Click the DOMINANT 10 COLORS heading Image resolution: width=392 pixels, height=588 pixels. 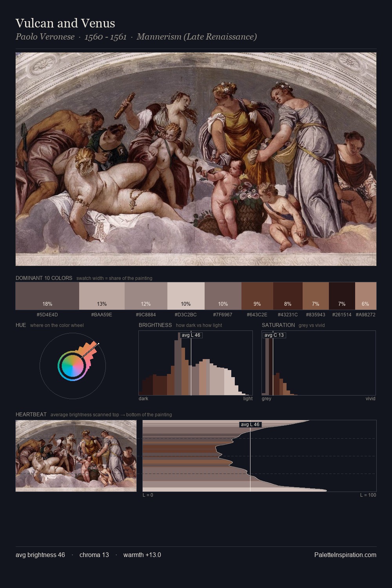tap(44, 278)
